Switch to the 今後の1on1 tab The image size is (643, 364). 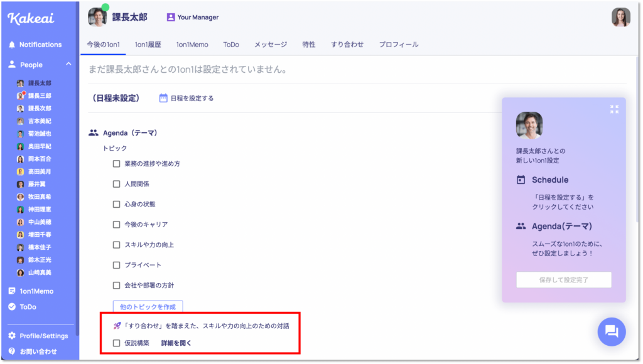click(104, 45)
